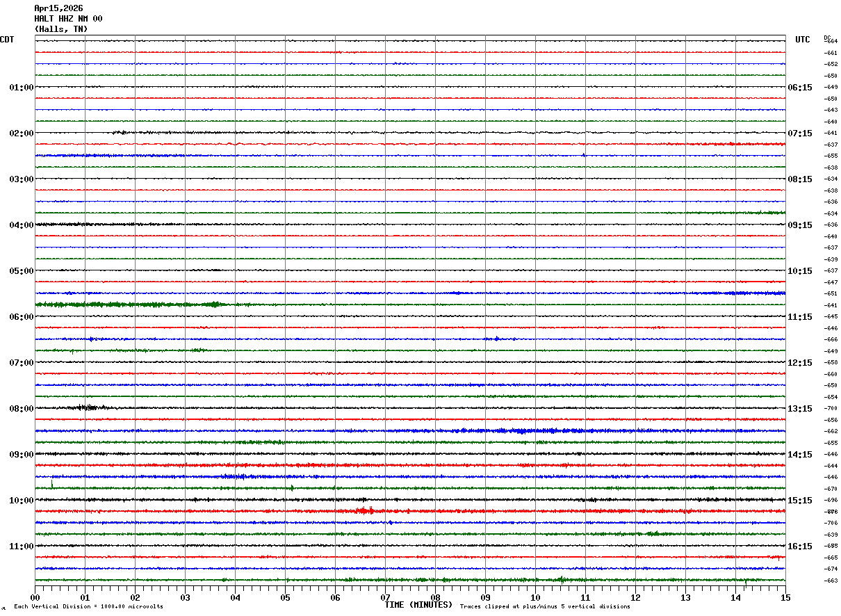Screen dimensions: 841x616
Task: Click the CDT timezone label
Action: (7, 40)
